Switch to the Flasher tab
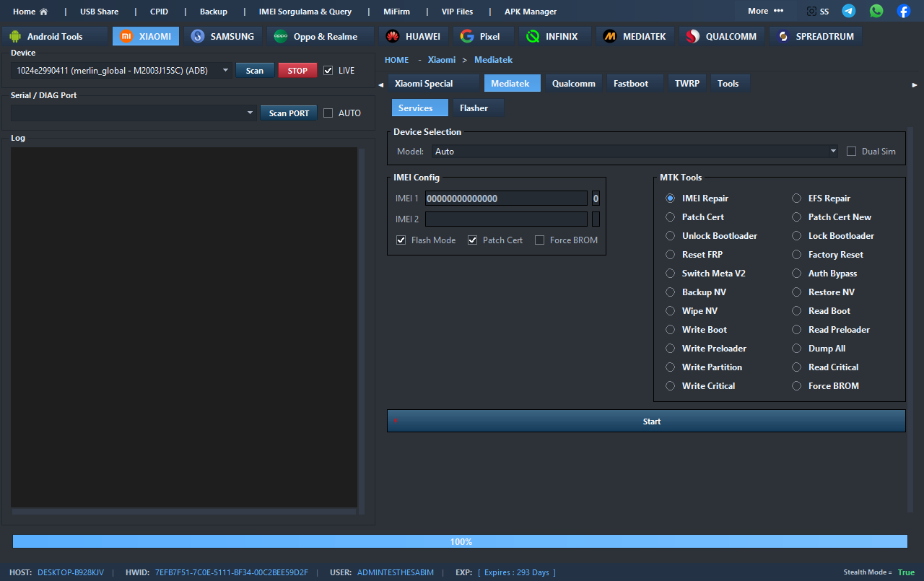 click(474, 108)
